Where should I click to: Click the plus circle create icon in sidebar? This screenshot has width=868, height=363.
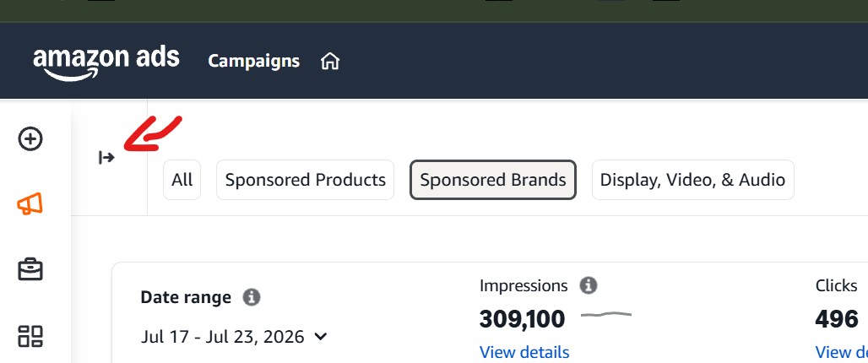(30, 139)
